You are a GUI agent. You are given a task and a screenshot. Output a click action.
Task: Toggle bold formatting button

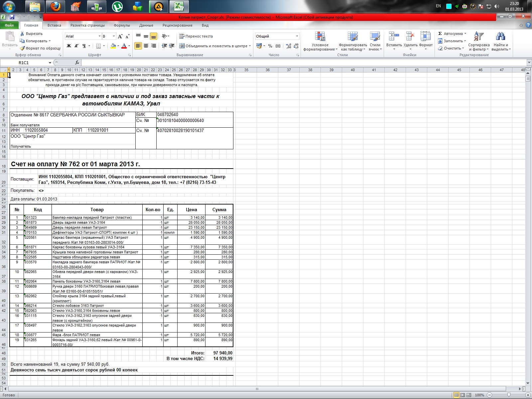(69, 46)
